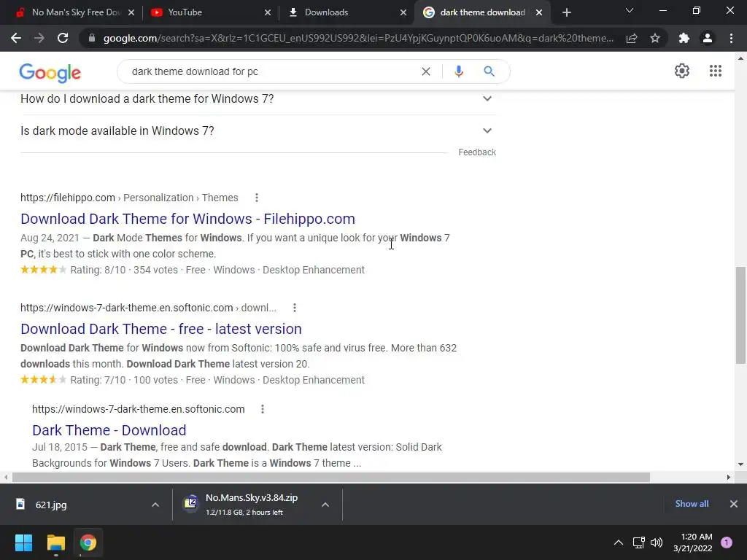Click the horizontal scrollbar right arrow

(x=729, y=477)
